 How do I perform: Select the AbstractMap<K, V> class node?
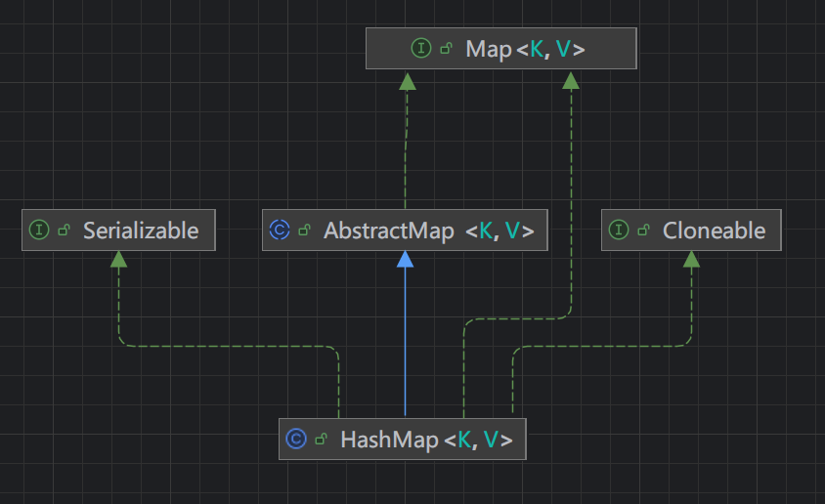coord(405,231)
